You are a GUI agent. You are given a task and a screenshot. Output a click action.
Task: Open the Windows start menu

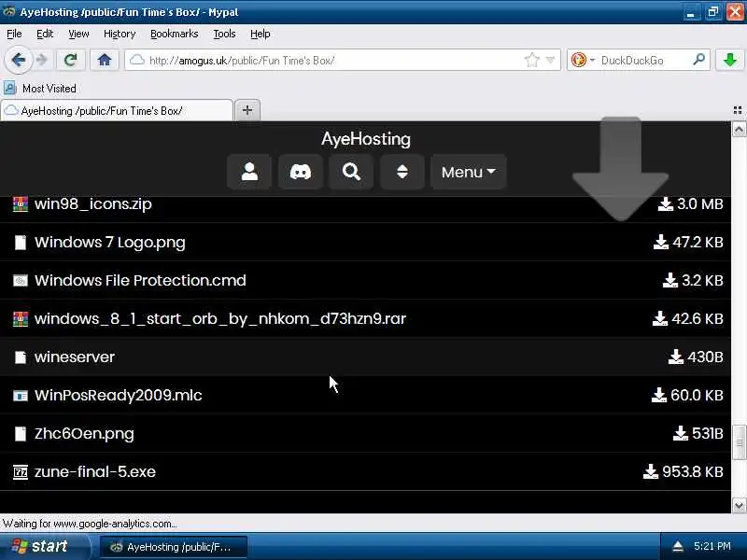[x=43, y=546]
